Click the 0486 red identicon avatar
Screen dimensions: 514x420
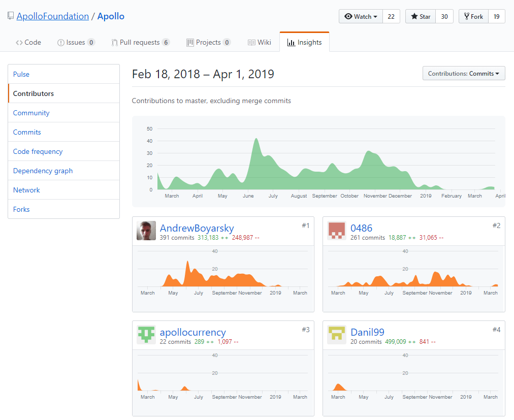point(337,231)
